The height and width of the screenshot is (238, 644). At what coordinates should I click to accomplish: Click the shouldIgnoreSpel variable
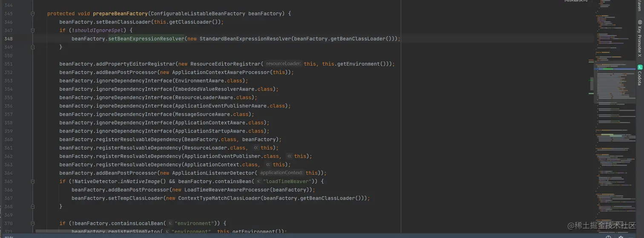[x=99, y=30]
